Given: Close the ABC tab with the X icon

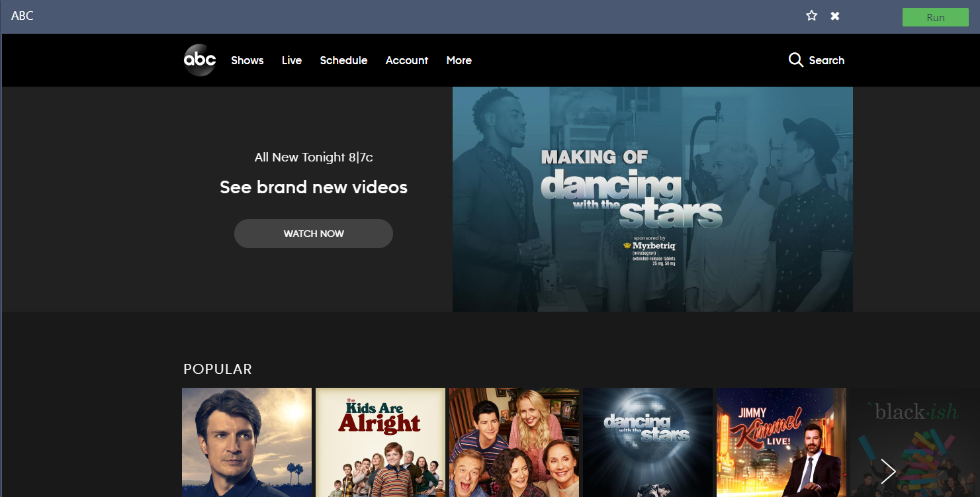Looking at the screenshot, I should click(835, 16).
